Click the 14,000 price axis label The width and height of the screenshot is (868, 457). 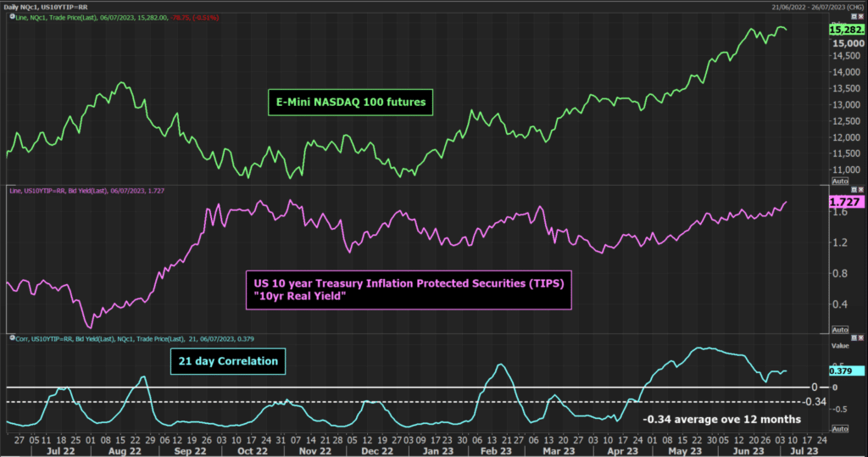point(847,72)
